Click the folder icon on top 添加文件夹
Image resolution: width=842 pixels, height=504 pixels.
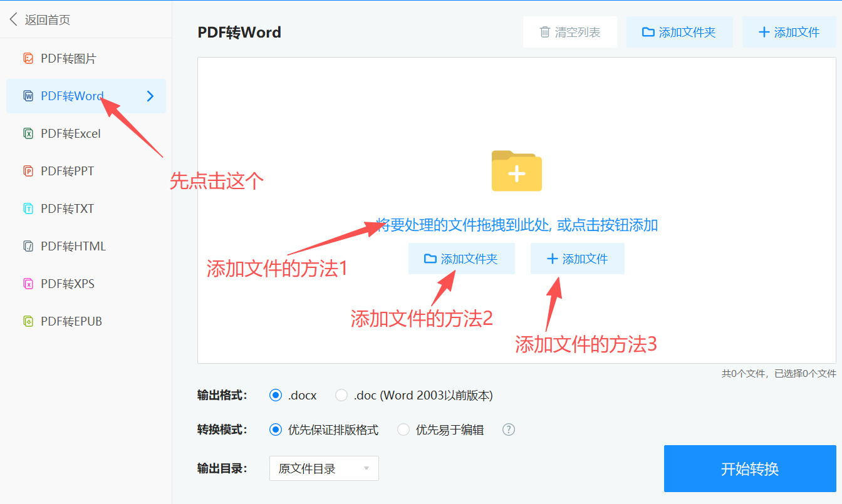pos(648,32)
